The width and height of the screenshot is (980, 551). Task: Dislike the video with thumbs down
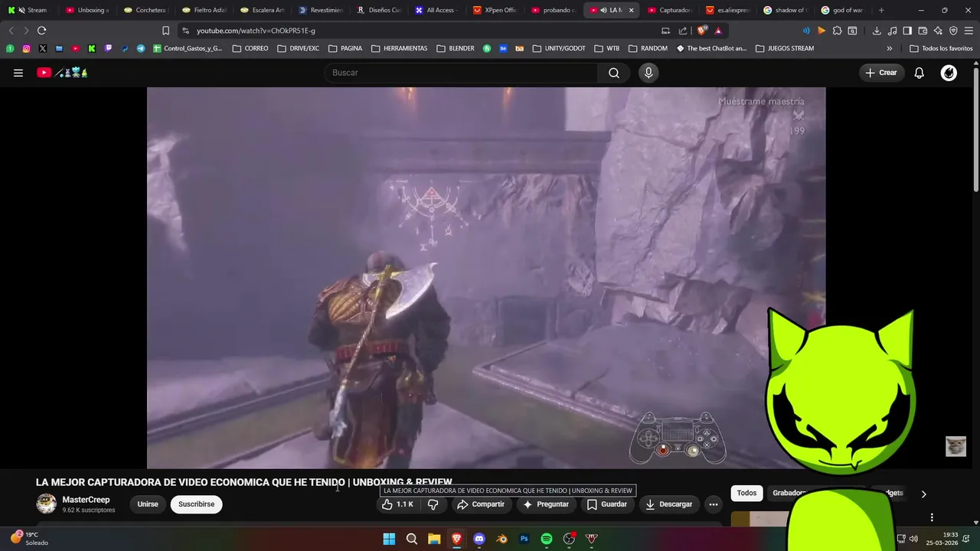pyautogui.click(x=433, y=504)
